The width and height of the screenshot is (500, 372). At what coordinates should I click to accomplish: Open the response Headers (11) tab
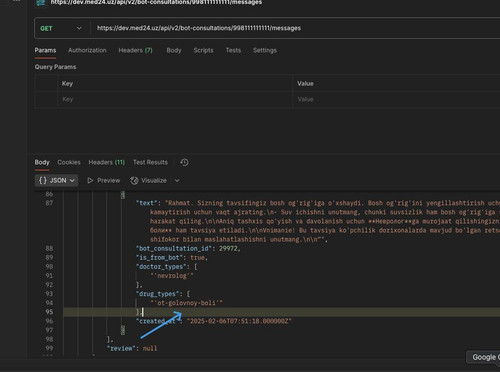click(107, 162)
